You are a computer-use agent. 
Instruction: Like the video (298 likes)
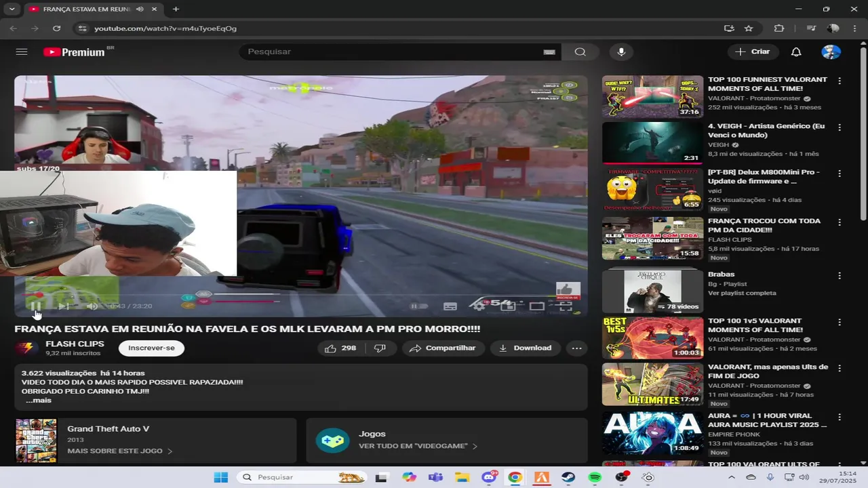(x=341, y=348)
